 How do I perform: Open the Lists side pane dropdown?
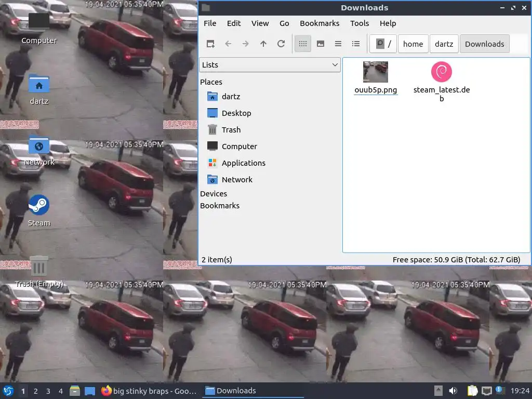(x=270, y=65)
